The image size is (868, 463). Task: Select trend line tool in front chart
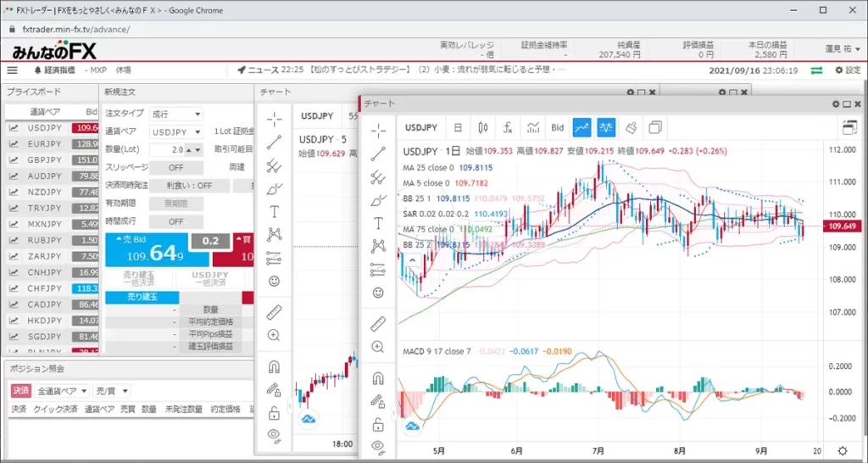379,153
